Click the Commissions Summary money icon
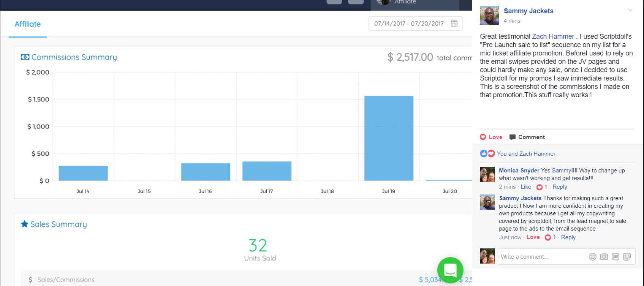 click(x=25, y=57)
